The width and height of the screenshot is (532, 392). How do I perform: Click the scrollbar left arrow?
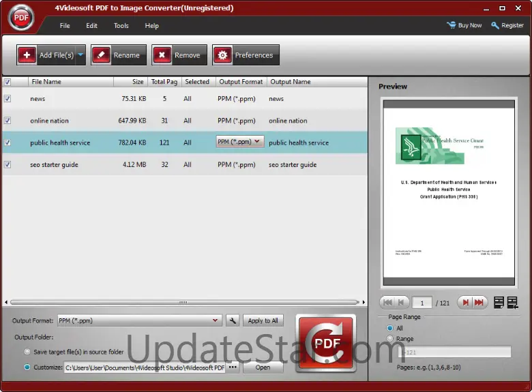(x=6, y=302)
